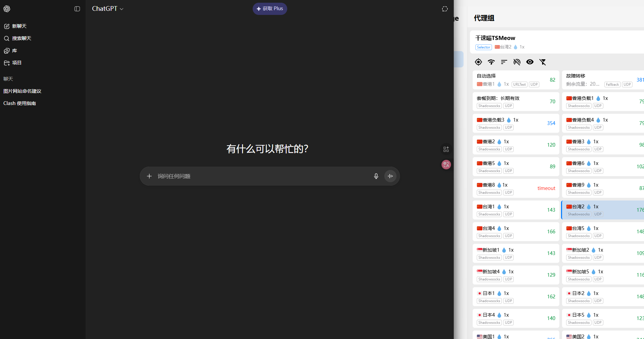Viewport: 644px width, 339px height.
Task: Click the locate current proxy target icon
Action: [478, 62]
